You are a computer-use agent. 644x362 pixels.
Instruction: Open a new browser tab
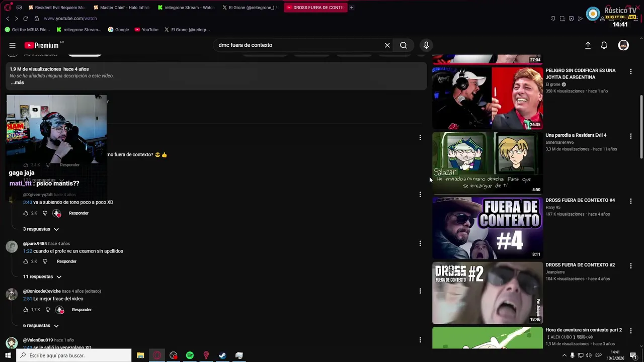pyautogui.click(x=352, y=8)
